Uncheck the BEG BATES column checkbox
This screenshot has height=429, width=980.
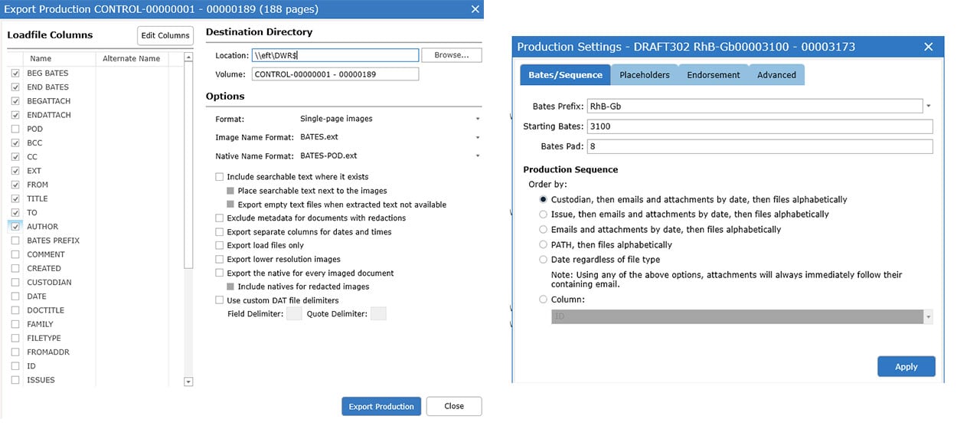point(15,74)
